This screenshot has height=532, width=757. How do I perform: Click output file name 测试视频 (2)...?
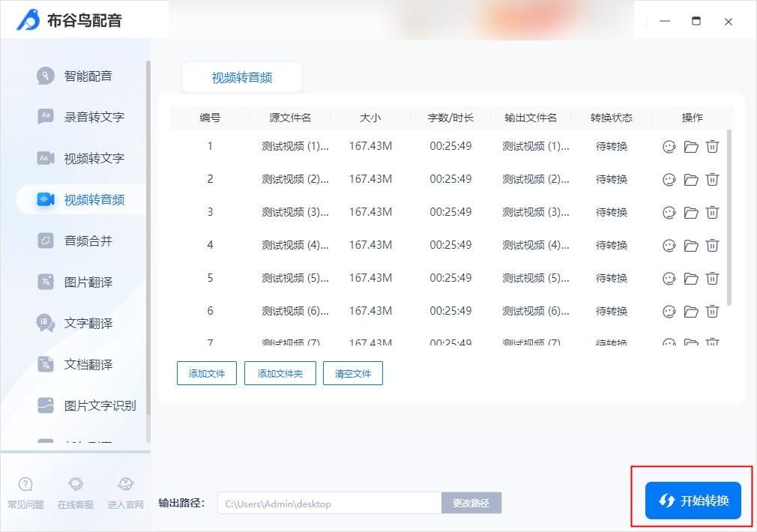(x=535, y=179)
